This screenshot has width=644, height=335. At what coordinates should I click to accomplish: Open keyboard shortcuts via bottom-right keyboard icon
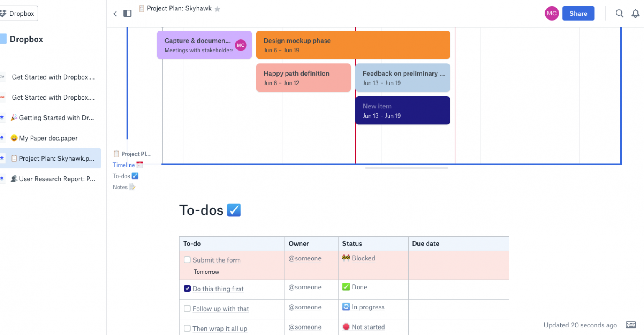pos(631,325)
